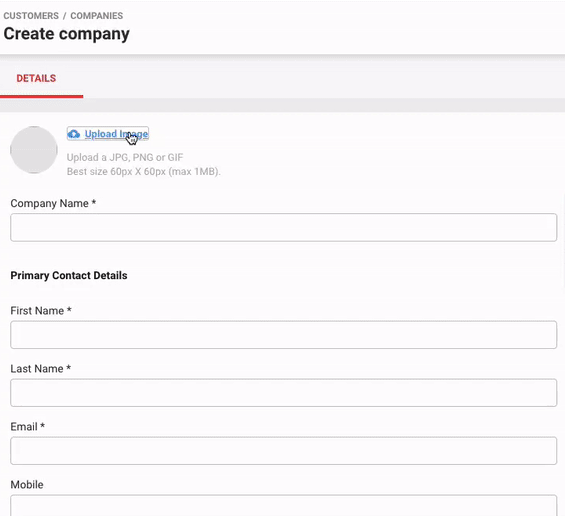Click the Mobile number field
This screenshot has height=516, width=565.
click(284, 506)
